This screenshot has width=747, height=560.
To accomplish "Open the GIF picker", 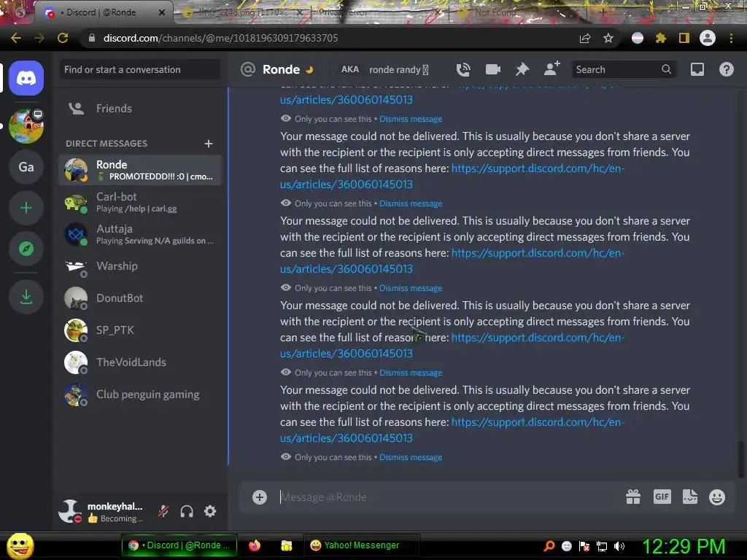I will pyautogui.click(x=662, y=497).
